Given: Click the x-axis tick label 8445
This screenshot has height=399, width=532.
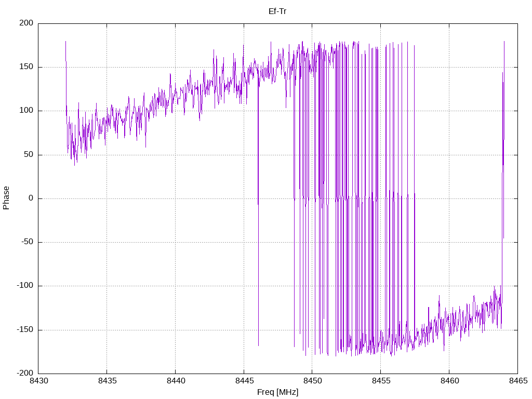Looking at the screenshot, I should tap(244, 381).
